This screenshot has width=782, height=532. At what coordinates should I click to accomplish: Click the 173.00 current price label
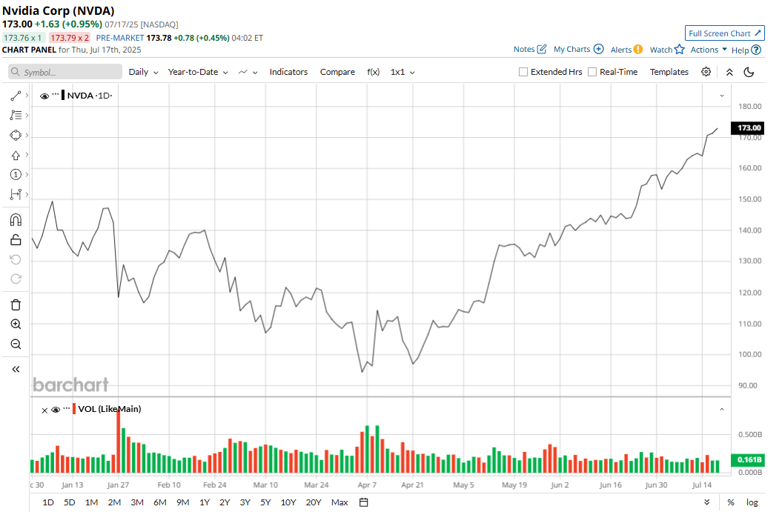coord(749,127)
